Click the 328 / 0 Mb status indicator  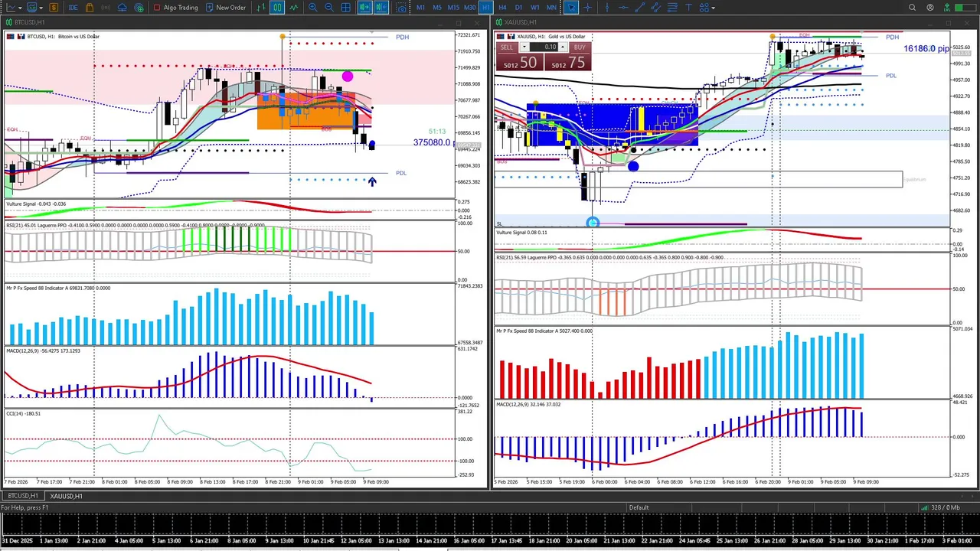coord(940,507)
